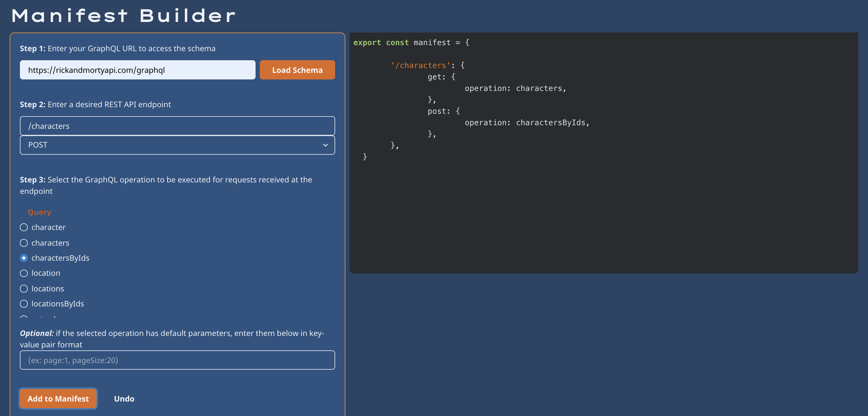Click the Manifest Builder title
The height and width of the screenshot is (416, 868).
(123, 16)
